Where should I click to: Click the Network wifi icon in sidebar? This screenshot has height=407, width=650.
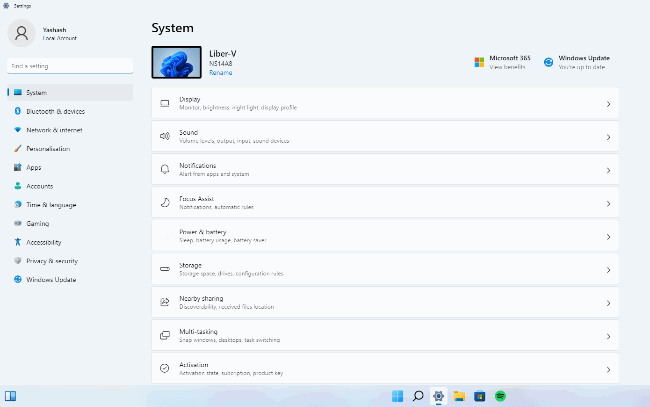tap(17, 130)
